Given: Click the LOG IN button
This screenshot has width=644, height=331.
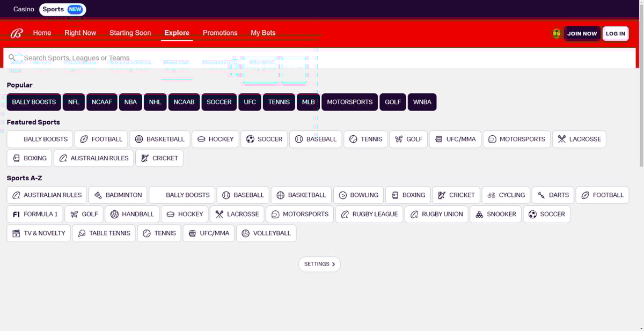Looking at the screenshot, I should click(x=616, y=33).
